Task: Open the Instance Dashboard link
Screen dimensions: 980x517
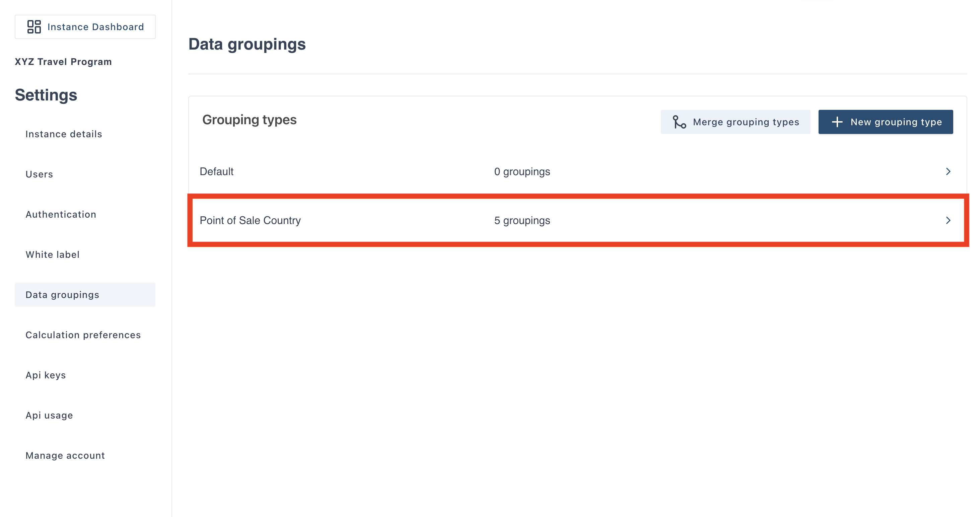Action: tap(95, 27)
